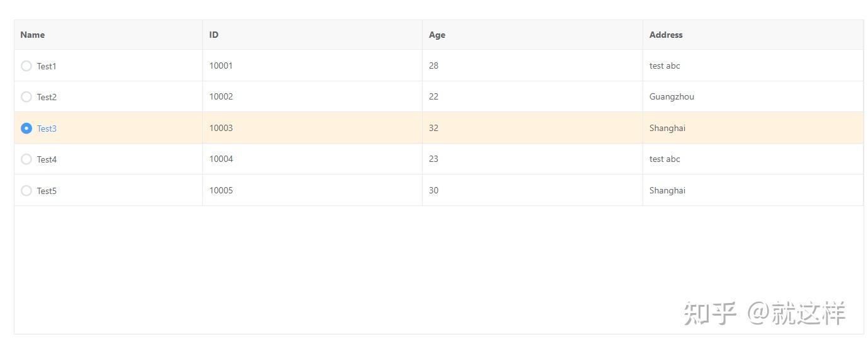This screenshot has width=868, height=349.
Task: Select the Test5 radio button
Action: pos(26,190)
